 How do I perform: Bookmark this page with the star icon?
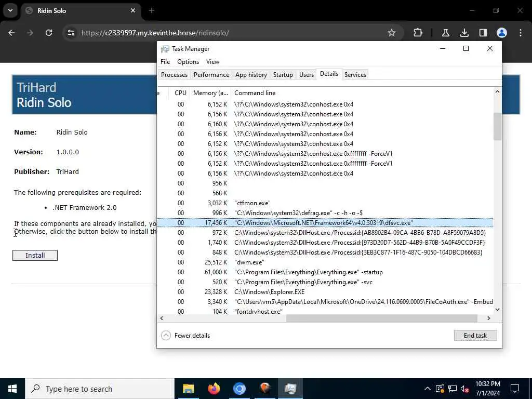tap(392, 33)
